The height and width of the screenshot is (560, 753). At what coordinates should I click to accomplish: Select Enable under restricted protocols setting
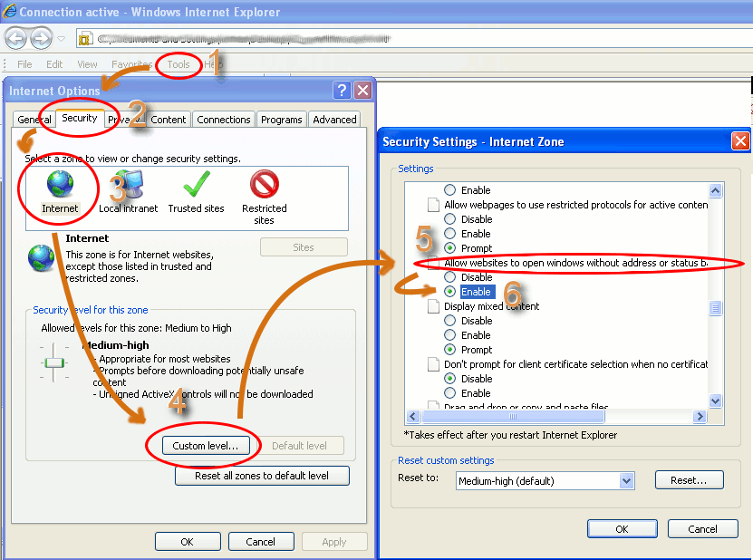[x=450, y=234]
